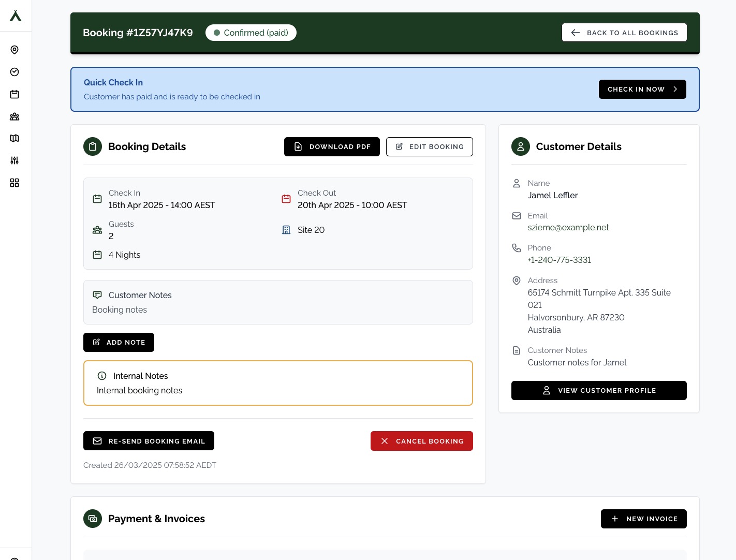Cancel this booking
736x560 pixels.
click(421, 441)
